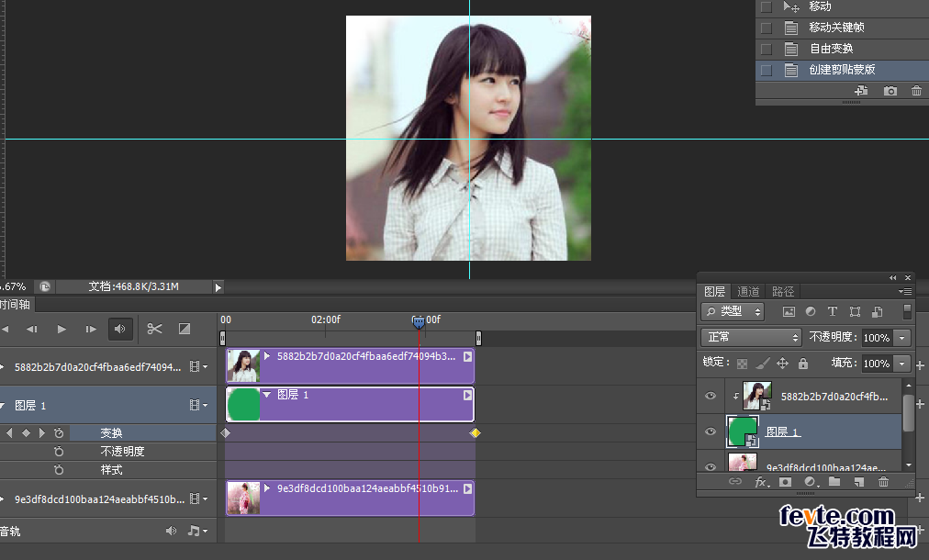Click the lock all padlock icon
The image size is (929, 560).
coord(803,364)
